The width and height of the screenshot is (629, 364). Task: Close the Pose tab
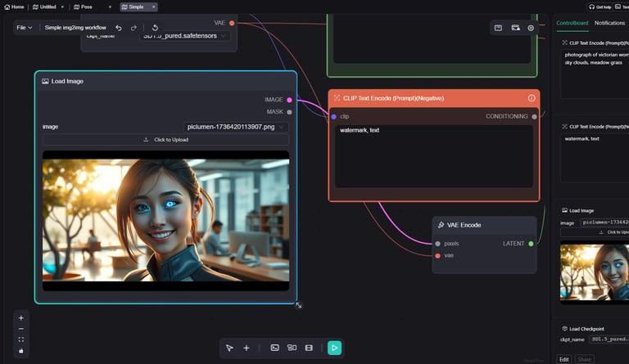(x=110, y=7)
